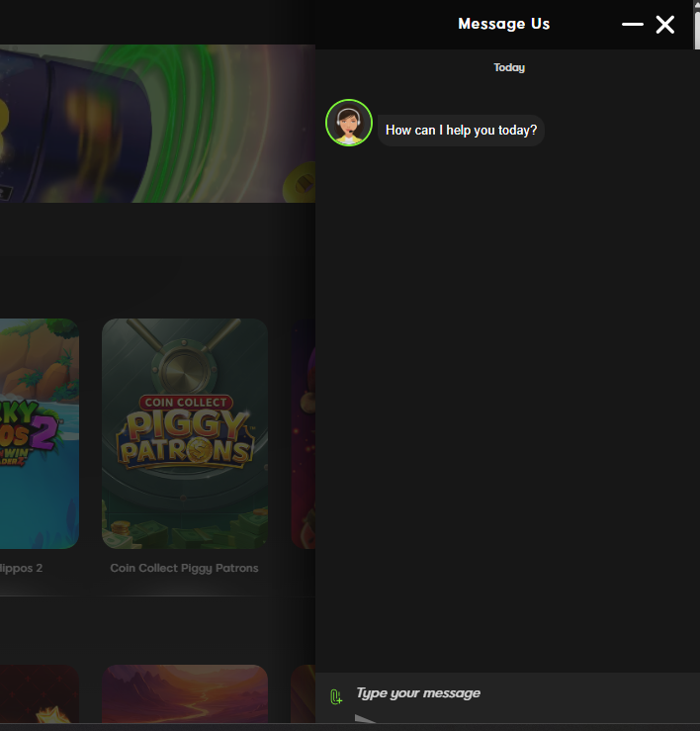Viewport: 700px width, 731px height.
Task: Open the purple game tile right of Piggy Patrons
Action: tap(303, 432)
